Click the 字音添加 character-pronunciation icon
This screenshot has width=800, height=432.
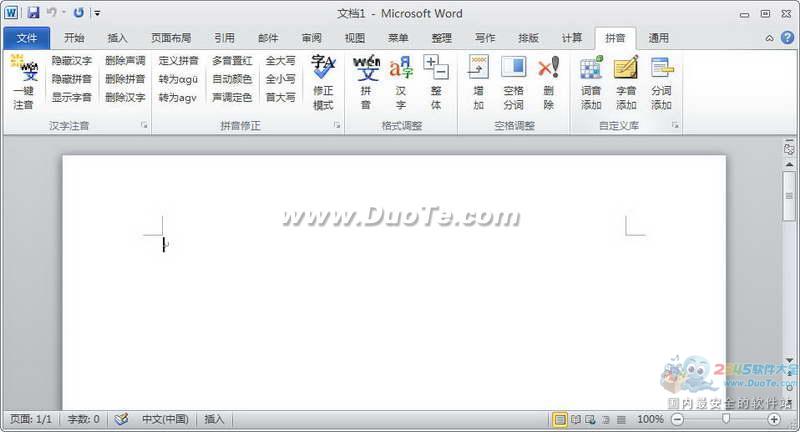coord(626,80)
